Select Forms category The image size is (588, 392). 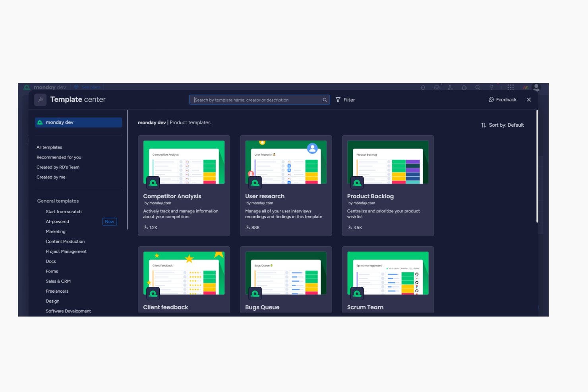52,271
